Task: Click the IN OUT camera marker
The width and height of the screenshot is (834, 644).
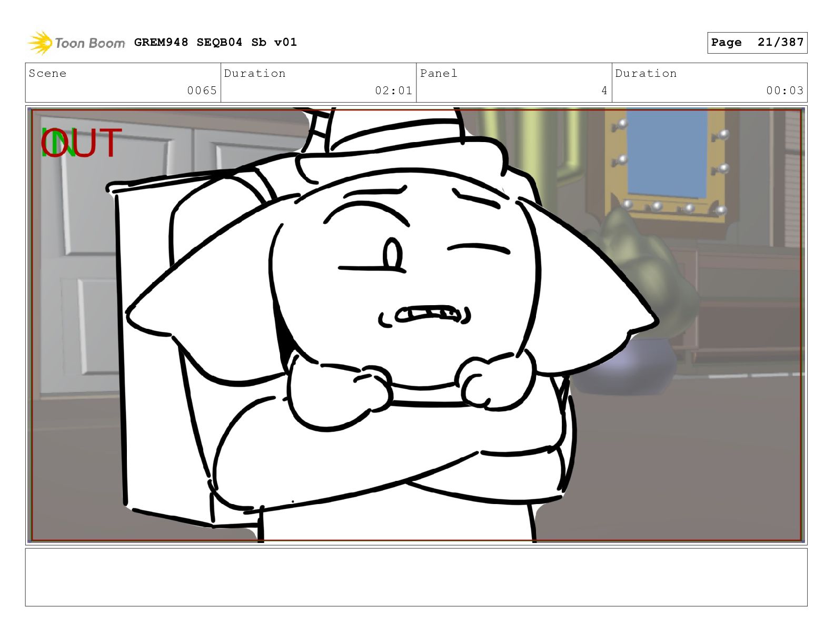Action: (x=81, y=143)
